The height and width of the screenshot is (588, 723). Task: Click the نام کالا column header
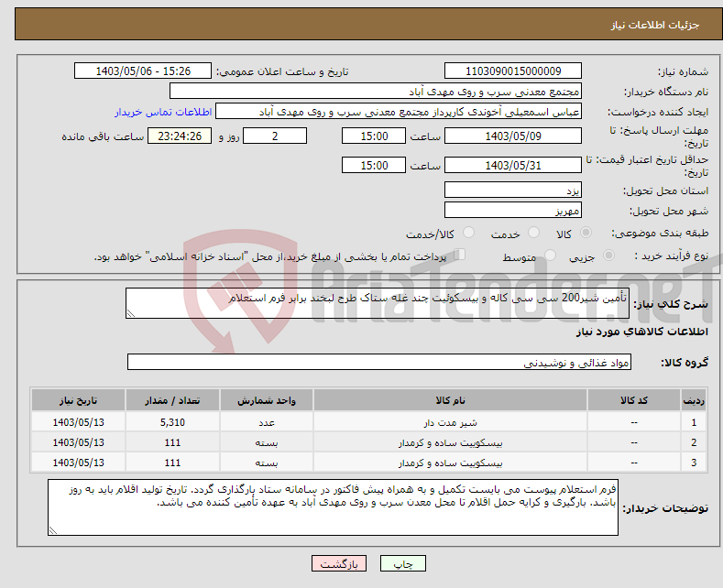pos(450,400)
